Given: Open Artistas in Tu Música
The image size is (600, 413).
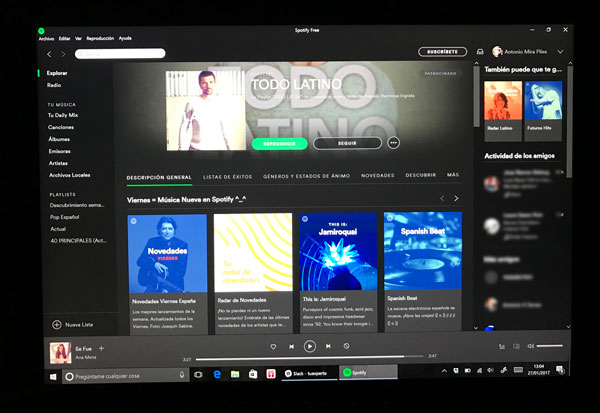Looking at the screenshot, I should coord(58,163).
